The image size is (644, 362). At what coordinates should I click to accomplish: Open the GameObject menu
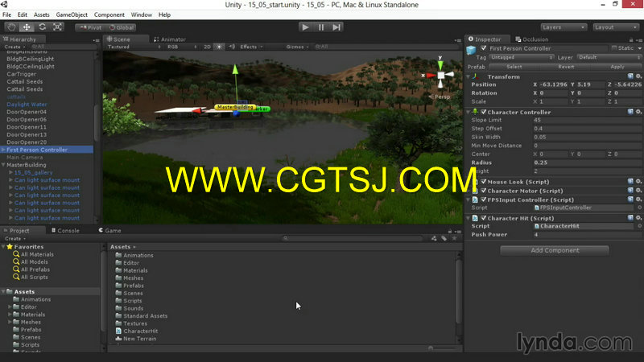point(72,14)
